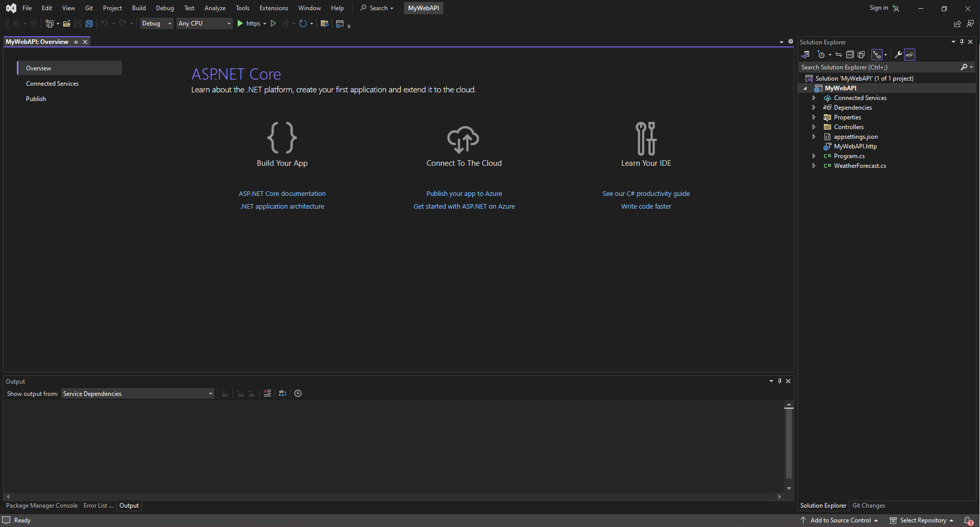The height and width of the screenshot is (527, 980).
Task: Open the Build menu
Action: point(139,8)
